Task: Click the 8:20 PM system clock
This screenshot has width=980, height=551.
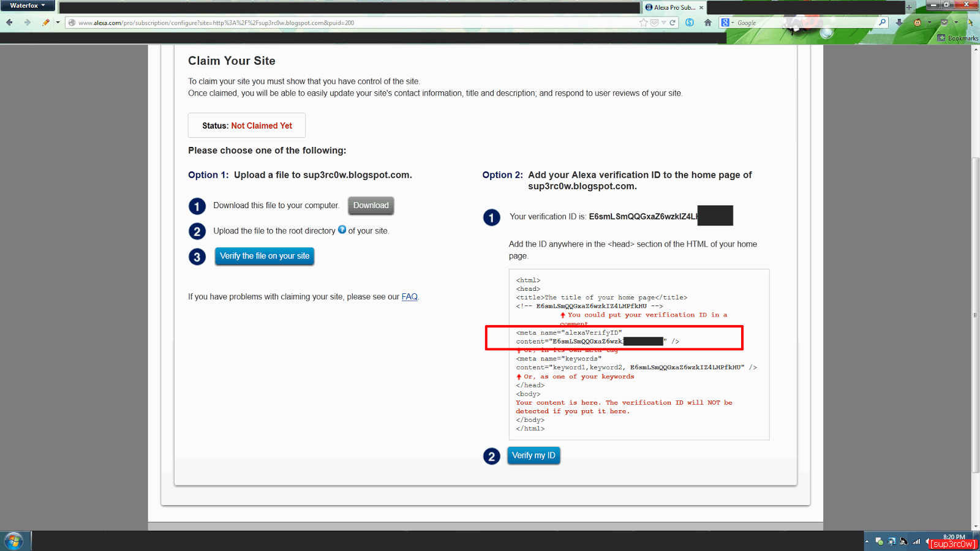Action: pyautogui.click(x=954, y=537)
